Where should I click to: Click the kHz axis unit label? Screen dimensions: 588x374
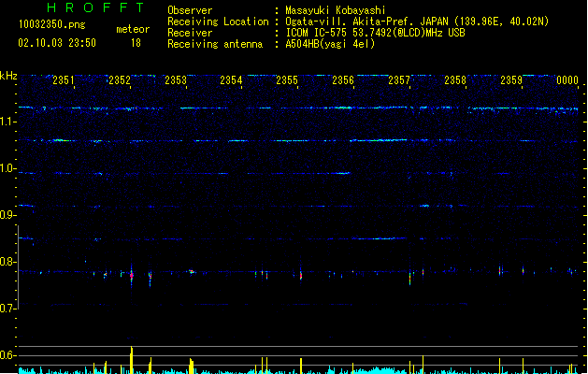[x=8, y=76]
